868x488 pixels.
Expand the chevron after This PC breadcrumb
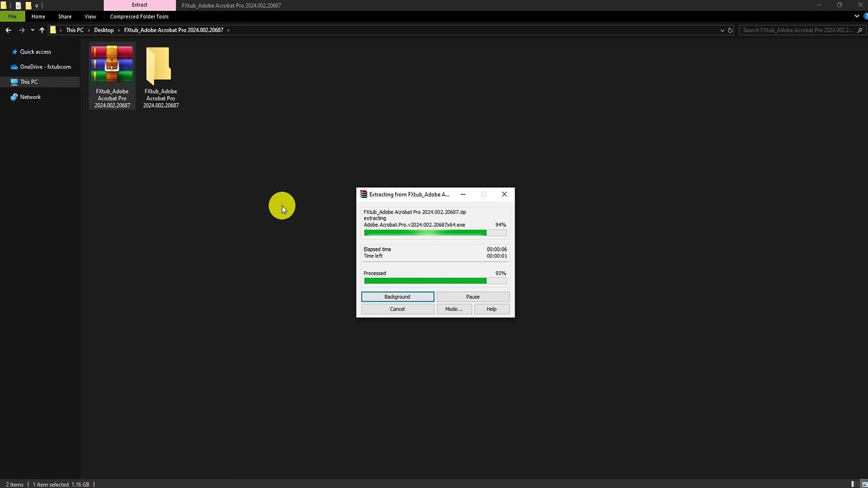(x=89, y=30)
